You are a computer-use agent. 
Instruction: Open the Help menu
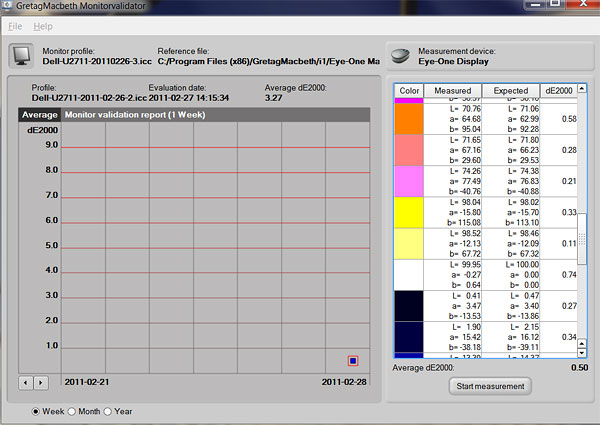click(x=43, y=26)
